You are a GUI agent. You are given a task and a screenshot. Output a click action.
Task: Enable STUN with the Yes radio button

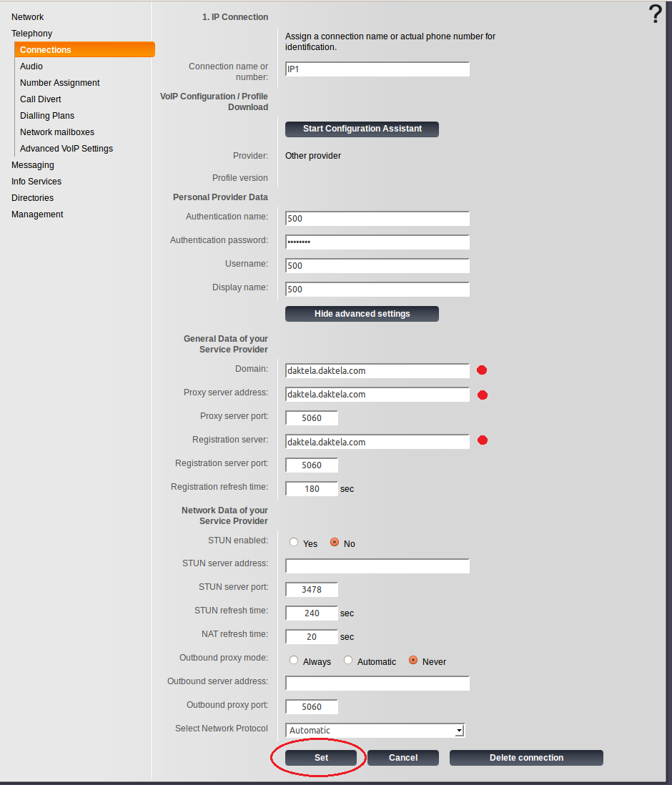click(294, 543)
